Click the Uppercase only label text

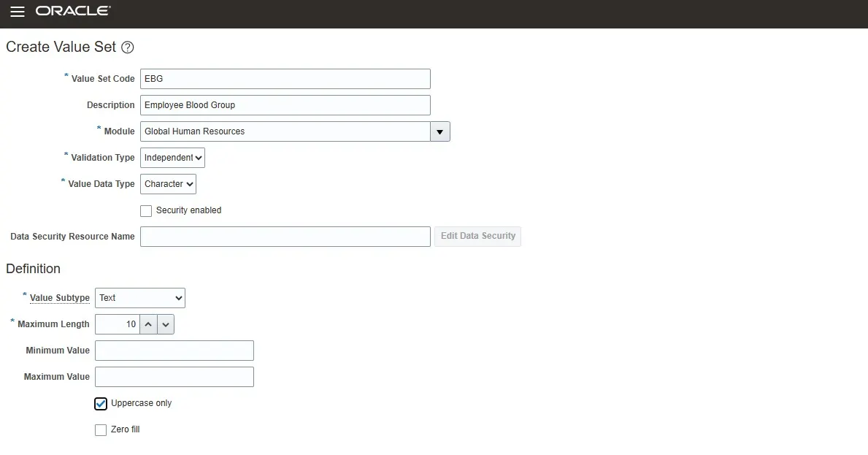(x=141, y=403)
